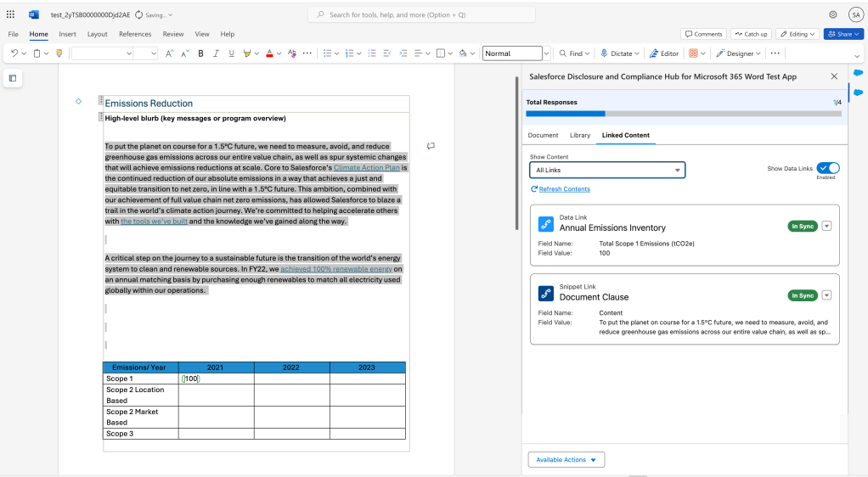Switch to the Review ribbon tab

[x=173, y=34]
